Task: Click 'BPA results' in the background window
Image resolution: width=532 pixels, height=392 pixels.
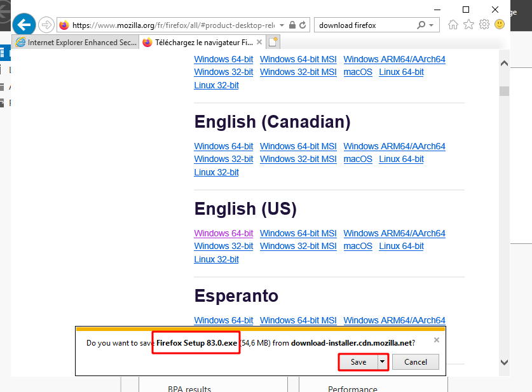Action: [x=189, y=389]
